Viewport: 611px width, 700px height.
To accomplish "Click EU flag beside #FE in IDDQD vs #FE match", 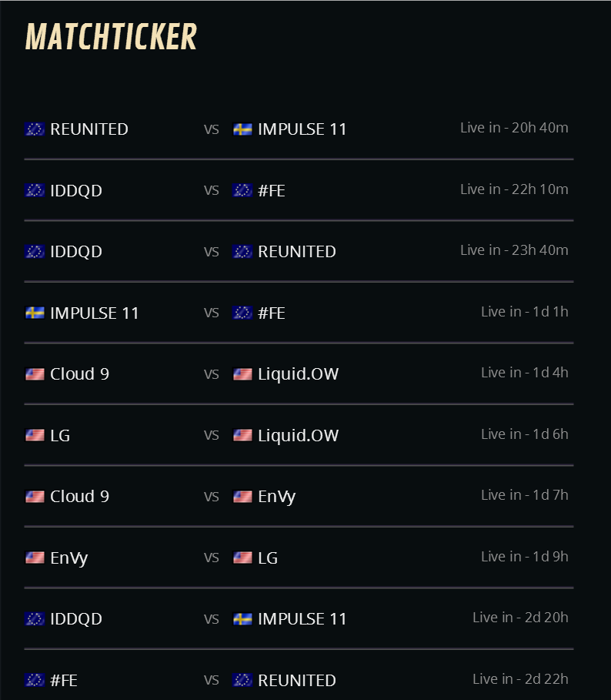I will click(242, 191).
